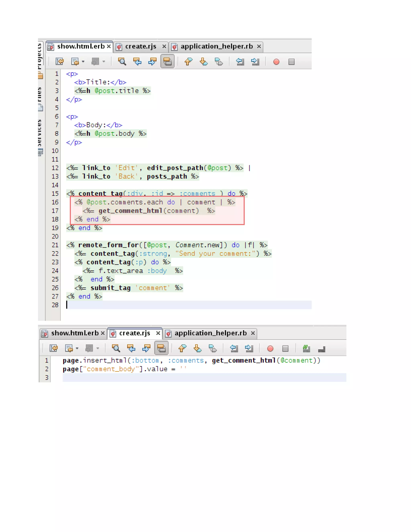Open Back history dropdown arrow in create.rjs editor toolbar
The image size is (411, 532).
pyautogui.click(x=77, y=349)
